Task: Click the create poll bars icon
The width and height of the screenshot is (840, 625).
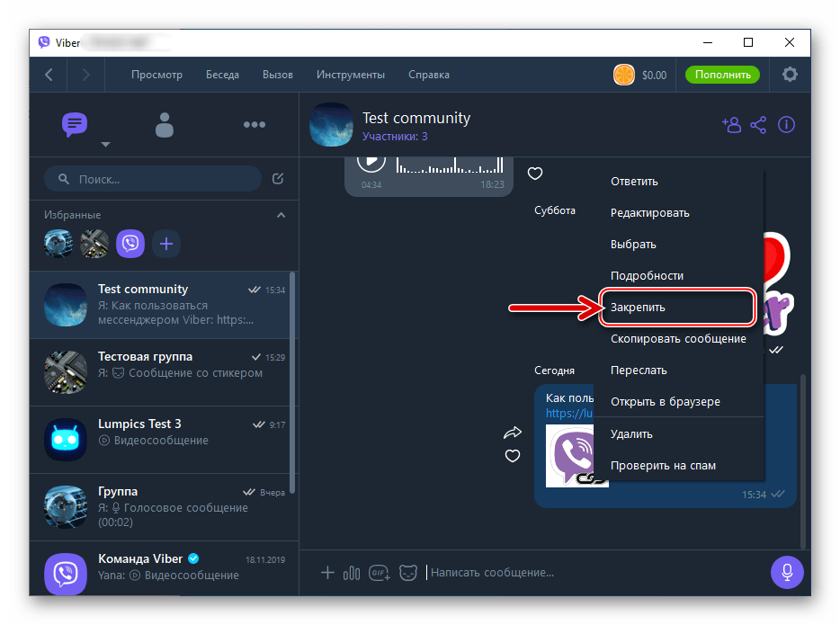Action: [x=352, y=574]
